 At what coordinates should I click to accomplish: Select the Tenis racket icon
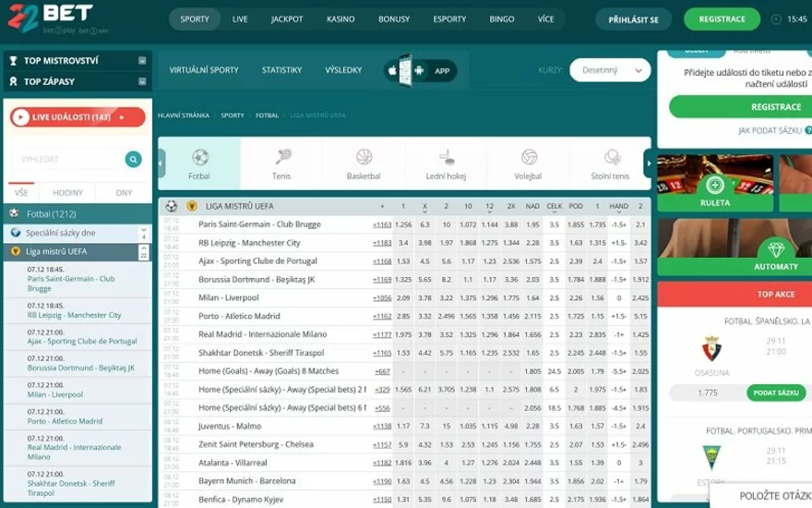click(282, 156)
